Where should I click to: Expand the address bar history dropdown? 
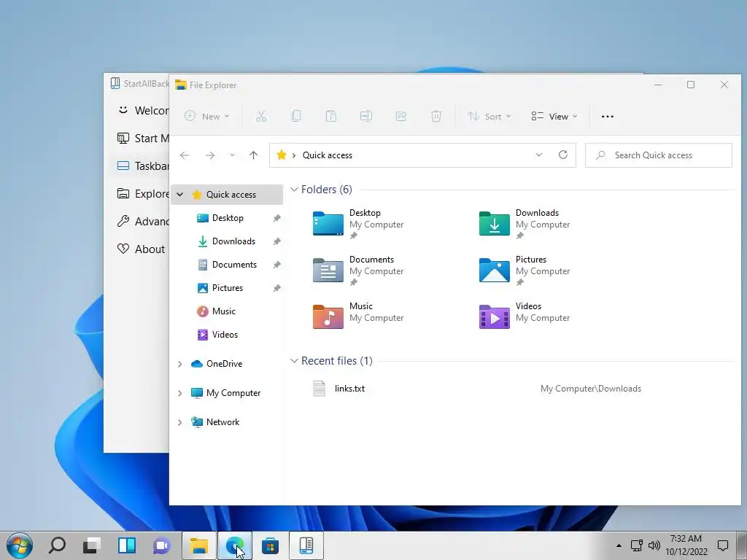pos(539,155)
